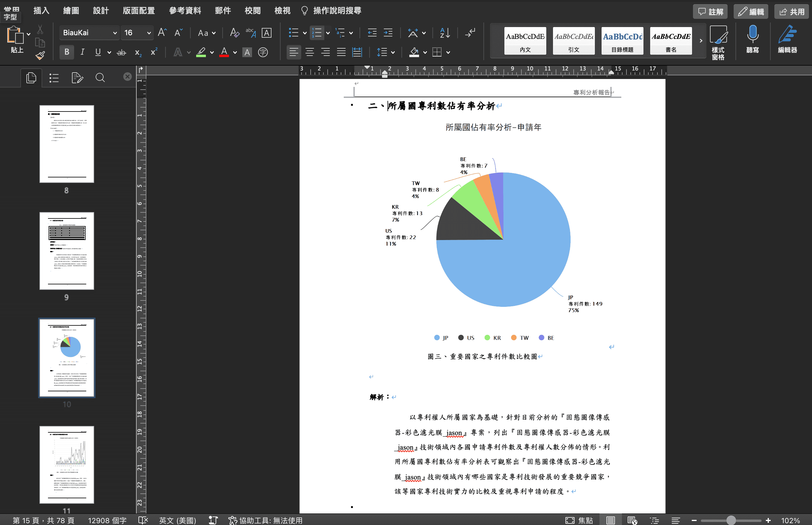Click the Clear Formatting icon
Screen dimensions: 812x525
pyautogui.click(x=234, y=33)
